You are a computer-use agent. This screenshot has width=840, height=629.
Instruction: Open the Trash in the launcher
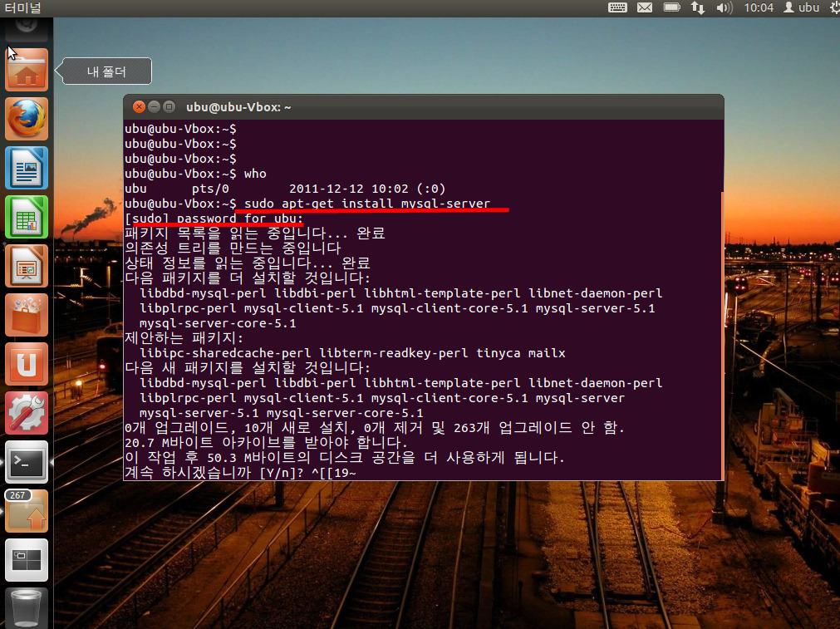coord(27,607)
